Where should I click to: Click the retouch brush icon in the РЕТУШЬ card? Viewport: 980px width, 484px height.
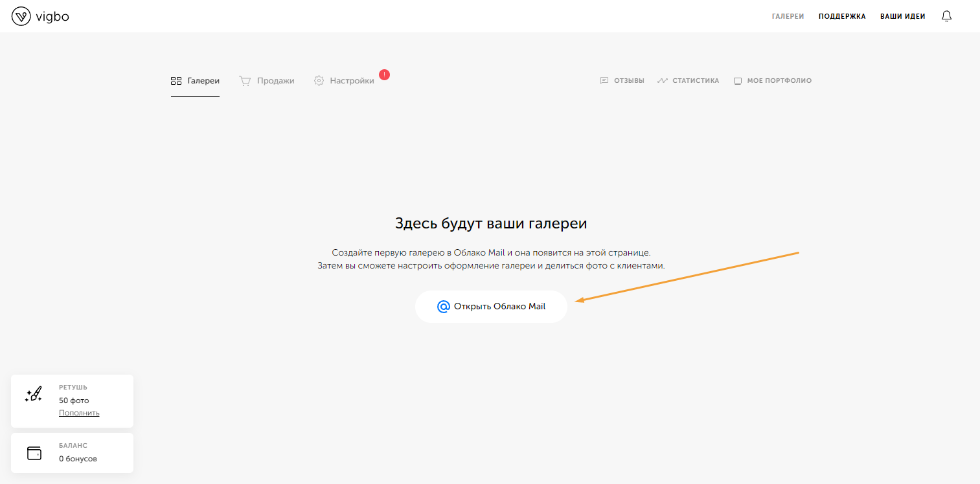coord(34,395)
